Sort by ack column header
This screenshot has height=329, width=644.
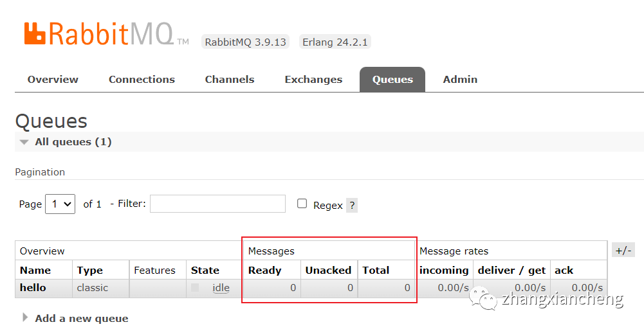pyautogui.click(x=564, y=271)
